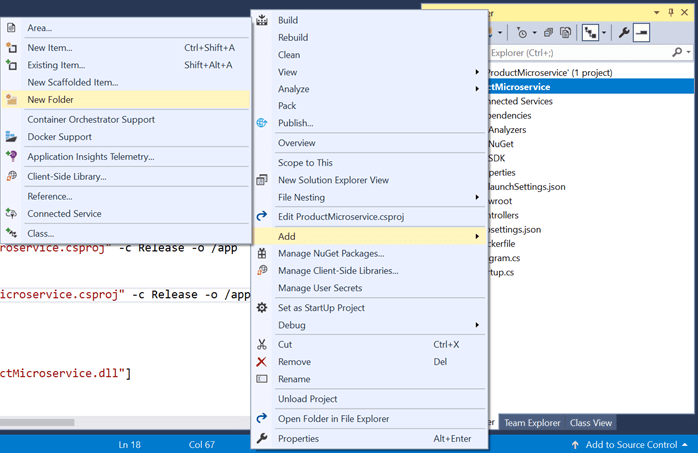Viewport: 698px width, 453px height.
Task: Click the Set as StartUp Project gear icon
Action: pos(262,307)
